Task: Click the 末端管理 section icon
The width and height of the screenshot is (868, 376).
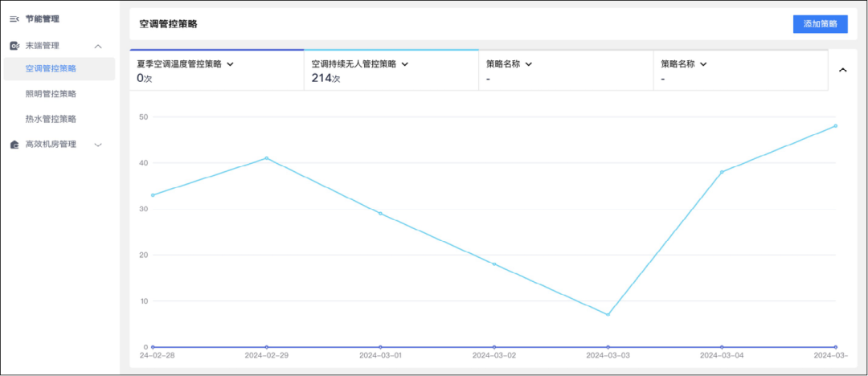Action: [14, 46]
